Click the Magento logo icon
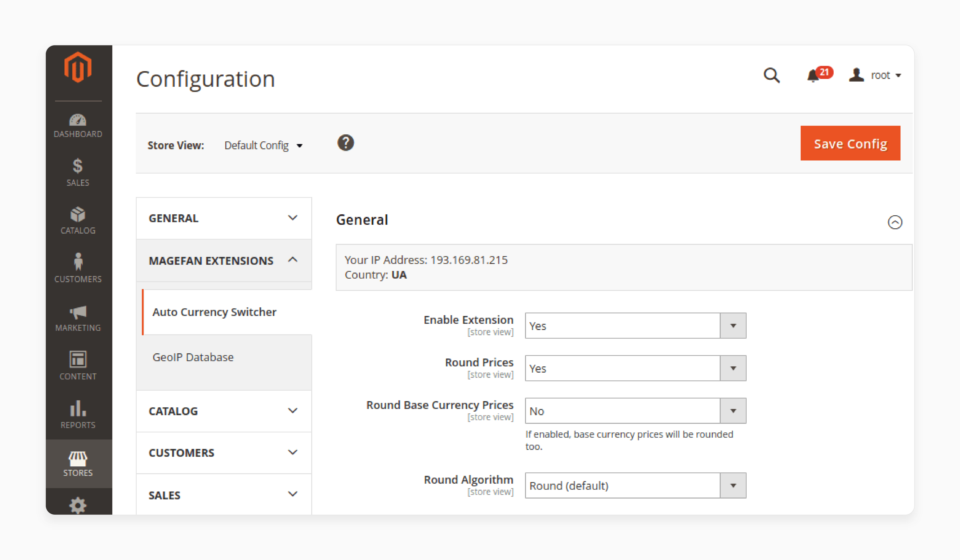 coord(78,67)
